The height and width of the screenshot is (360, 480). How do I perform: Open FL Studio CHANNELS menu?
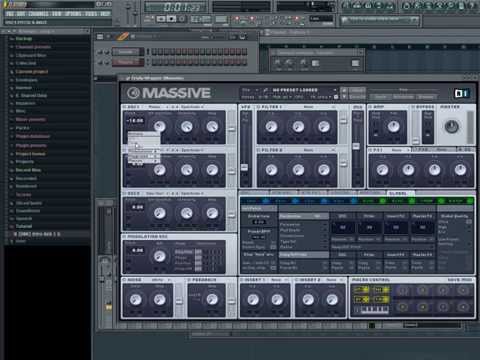click(x=38, y=14)
